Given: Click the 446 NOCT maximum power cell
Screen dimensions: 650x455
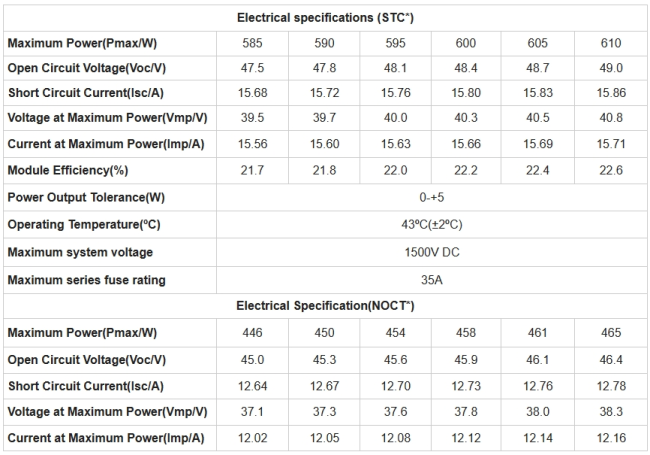Looking at the screenshot, I should (253, 332).
